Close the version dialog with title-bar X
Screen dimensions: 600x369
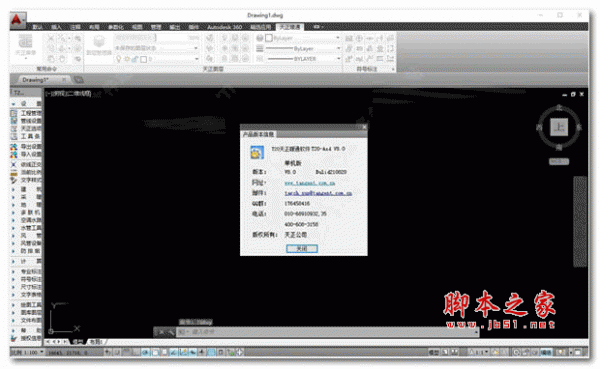point(364,127)
